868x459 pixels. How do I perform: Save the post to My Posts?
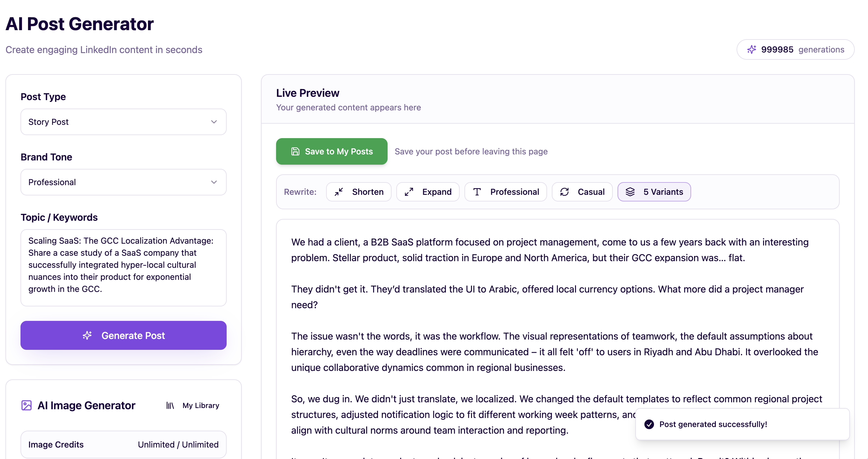tap(332, 151)
